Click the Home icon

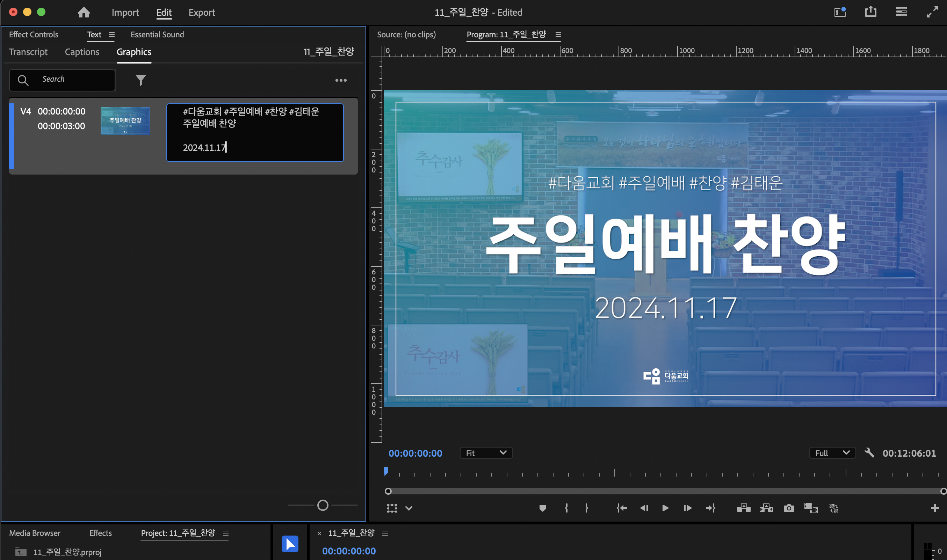click(x=84, y=13)
